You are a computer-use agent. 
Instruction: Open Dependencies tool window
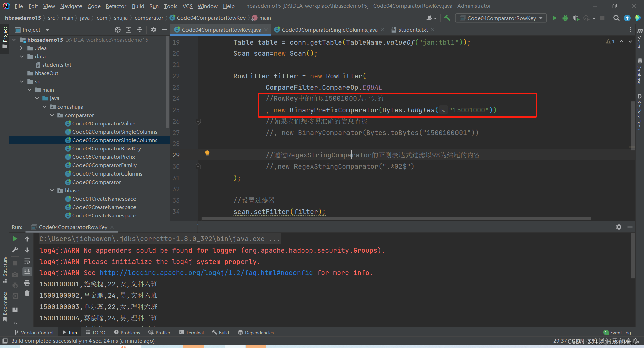click(x=256, y=332)
